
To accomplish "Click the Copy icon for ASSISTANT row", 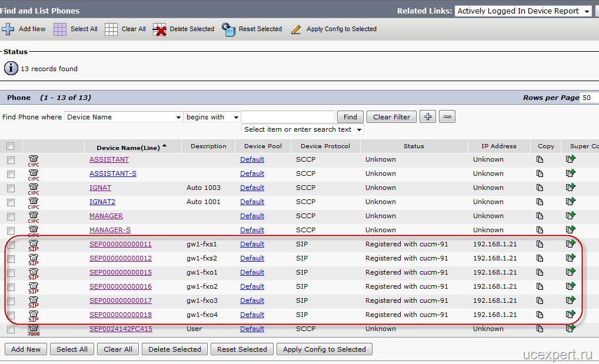I will (x=540, y=159).
